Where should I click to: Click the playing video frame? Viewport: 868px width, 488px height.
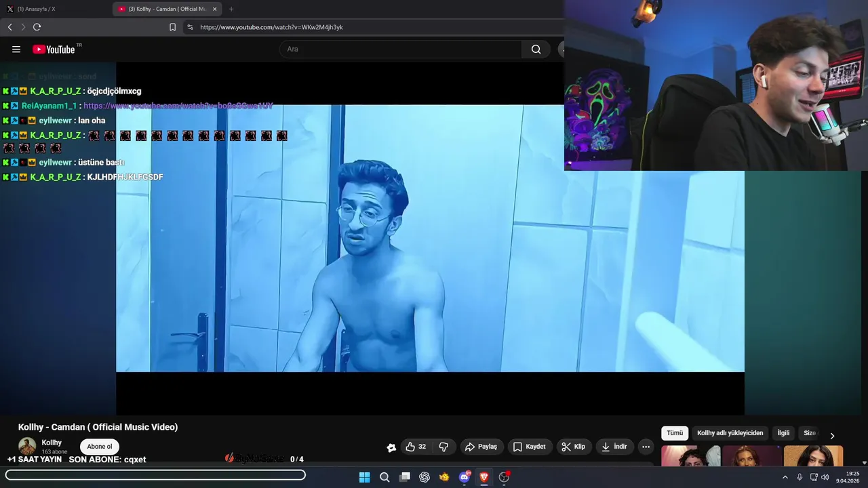point(430,238)
